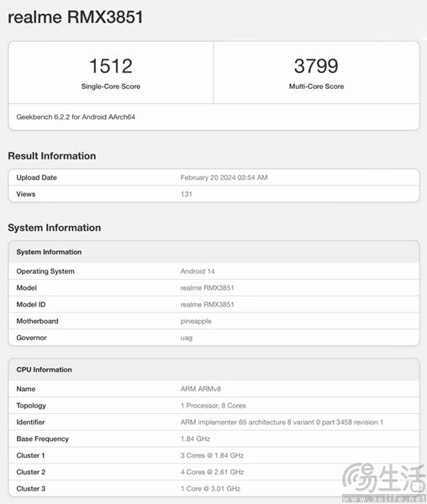Click the Identifier label

pos(30,423)
